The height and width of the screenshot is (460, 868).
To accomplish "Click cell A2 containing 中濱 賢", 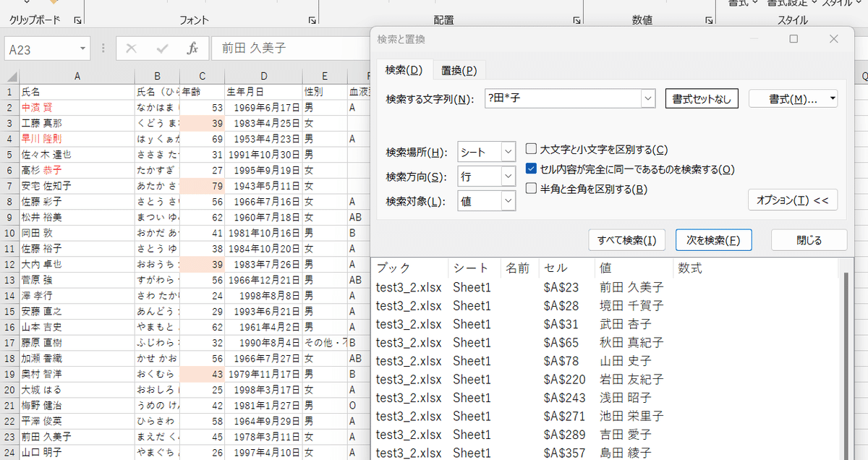I will coord(77,108).
